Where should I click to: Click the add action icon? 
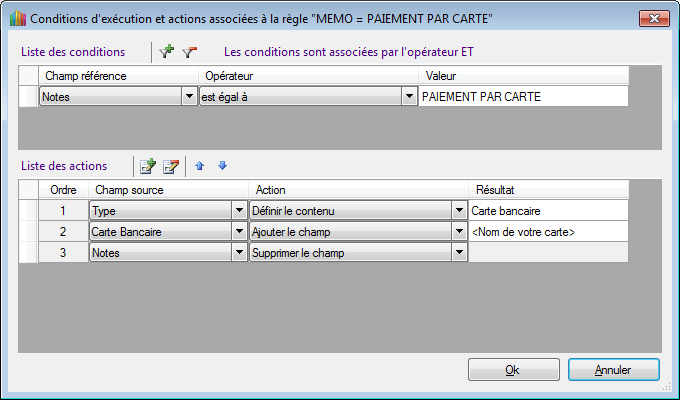pyautogui.click(x=148, y=166)
